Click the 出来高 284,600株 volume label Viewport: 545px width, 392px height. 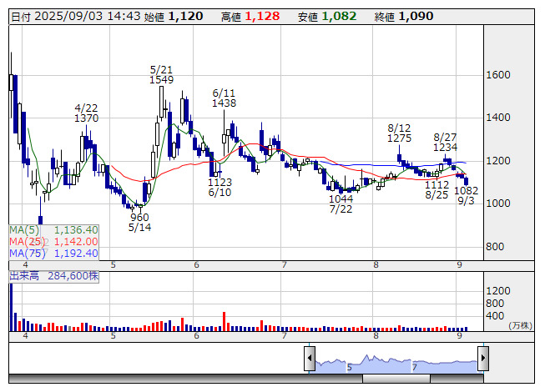tap(54, 276)
